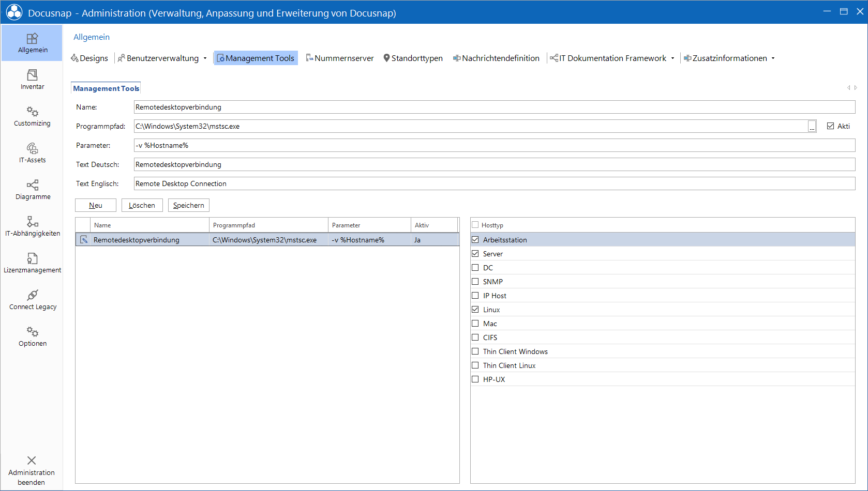The height and width of the screenshot is (491, 868).
Task: Toggle the Aktiv checkbox beside Programmpfad
Action: click(x=830, y=126)
